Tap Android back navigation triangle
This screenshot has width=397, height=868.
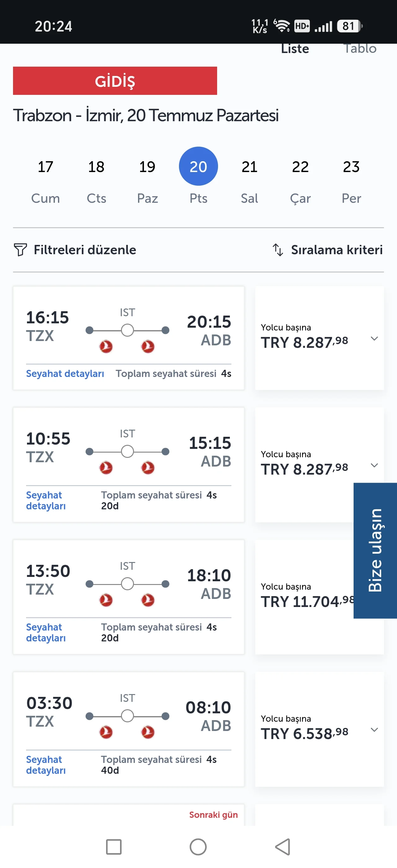[283, 846]
